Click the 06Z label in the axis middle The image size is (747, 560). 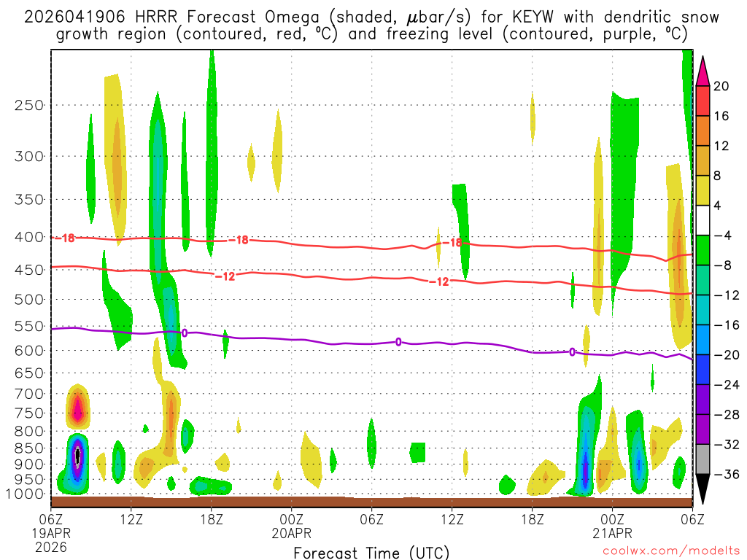pos(371,519)
